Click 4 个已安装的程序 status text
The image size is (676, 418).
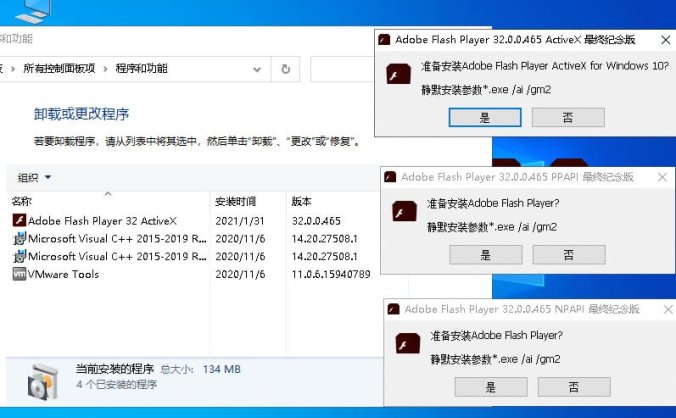116,384
